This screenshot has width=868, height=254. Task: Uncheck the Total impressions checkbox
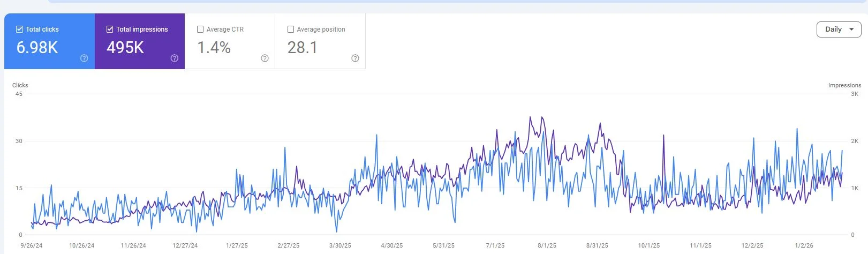point(110,29)
